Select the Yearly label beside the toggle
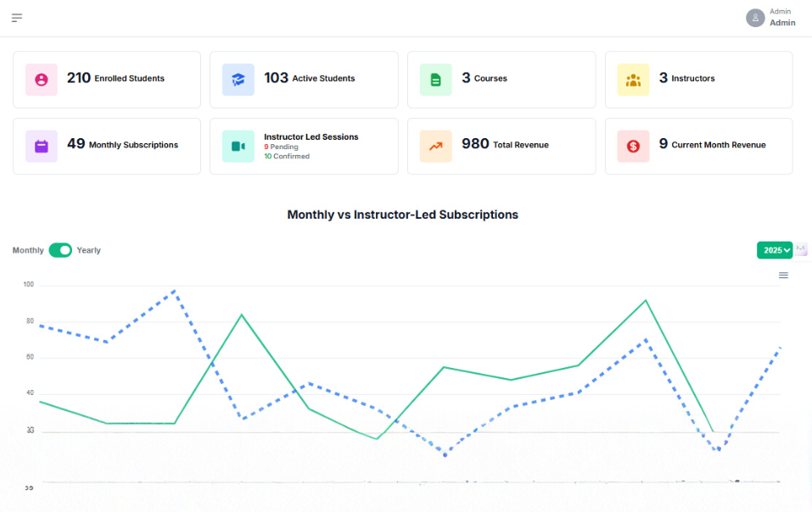This screenshot has height=512, width=812. click(89, 250)
